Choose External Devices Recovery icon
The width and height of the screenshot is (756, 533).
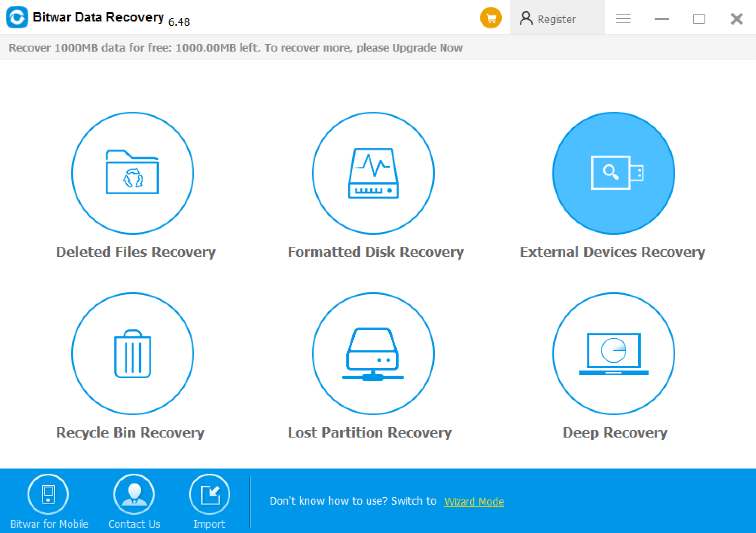point(613,173)
